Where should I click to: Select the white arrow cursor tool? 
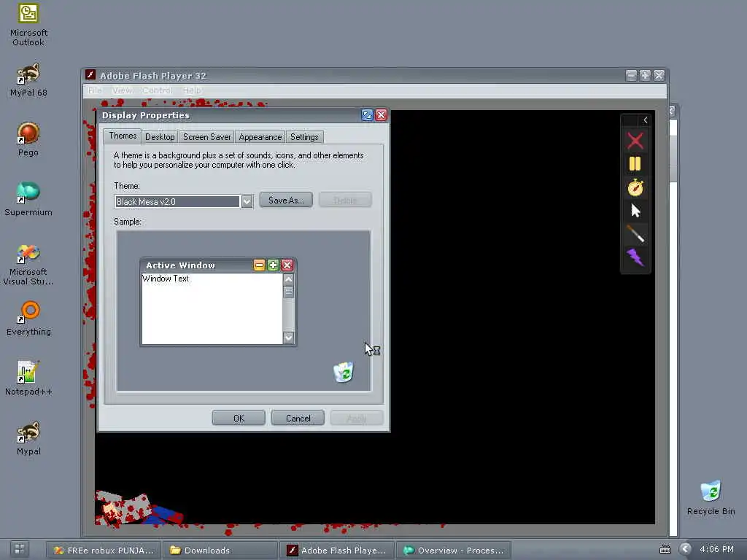coord(635,211)
